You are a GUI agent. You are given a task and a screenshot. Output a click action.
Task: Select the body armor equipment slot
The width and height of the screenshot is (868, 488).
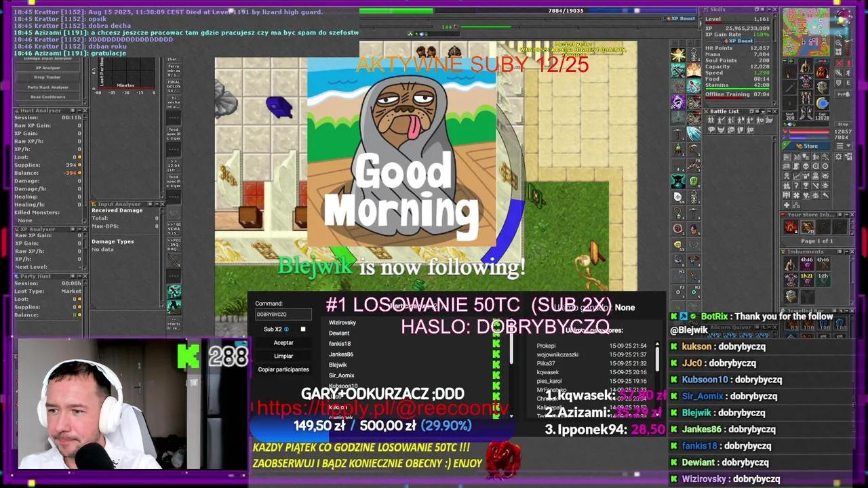point(806,82)
